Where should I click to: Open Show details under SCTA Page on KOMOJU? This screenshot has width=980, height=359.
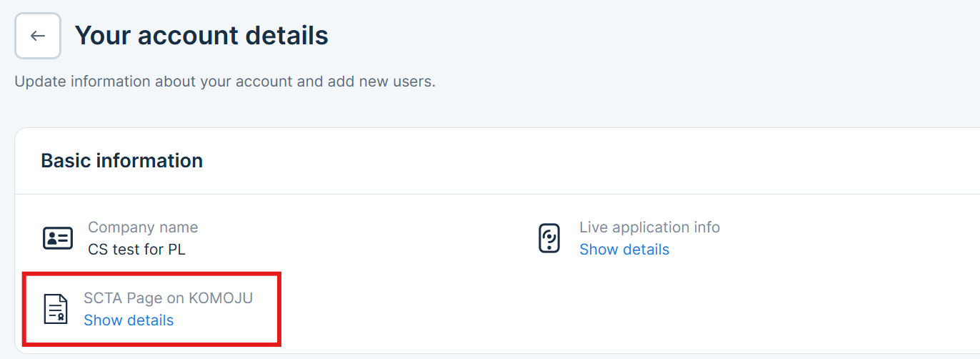[129, 320]
